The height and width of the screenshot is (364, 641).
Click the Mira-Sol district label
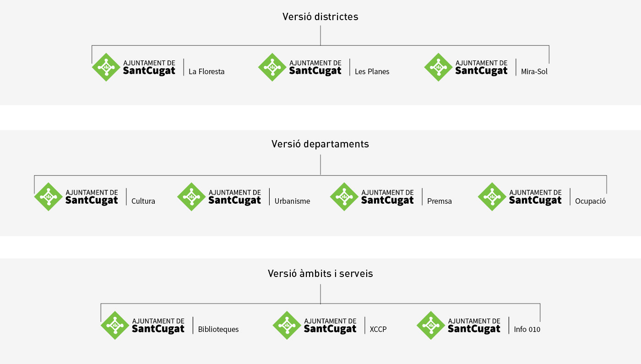534,72
